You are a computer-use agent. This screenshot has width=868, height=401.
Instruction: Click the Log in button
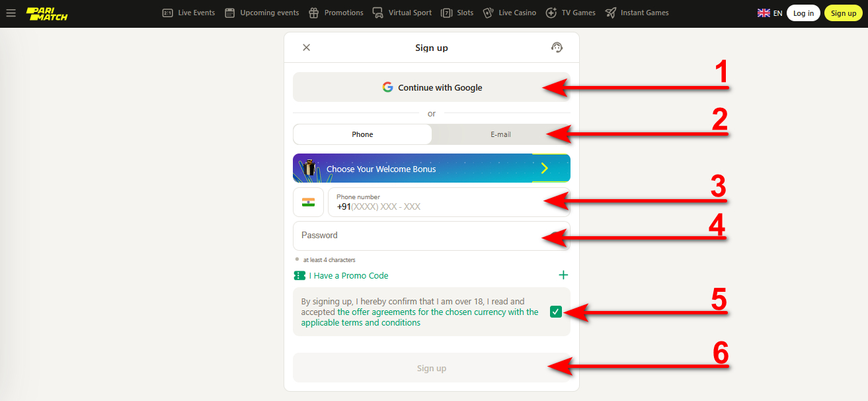[804, 13]
